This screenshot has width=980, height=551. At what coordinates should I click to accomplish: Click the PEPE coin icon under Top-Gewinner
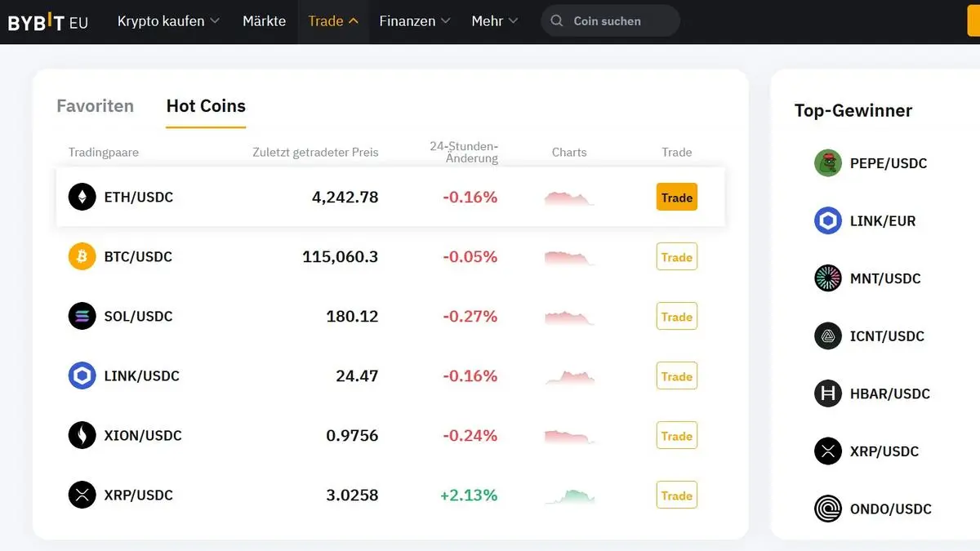(827, 162)
